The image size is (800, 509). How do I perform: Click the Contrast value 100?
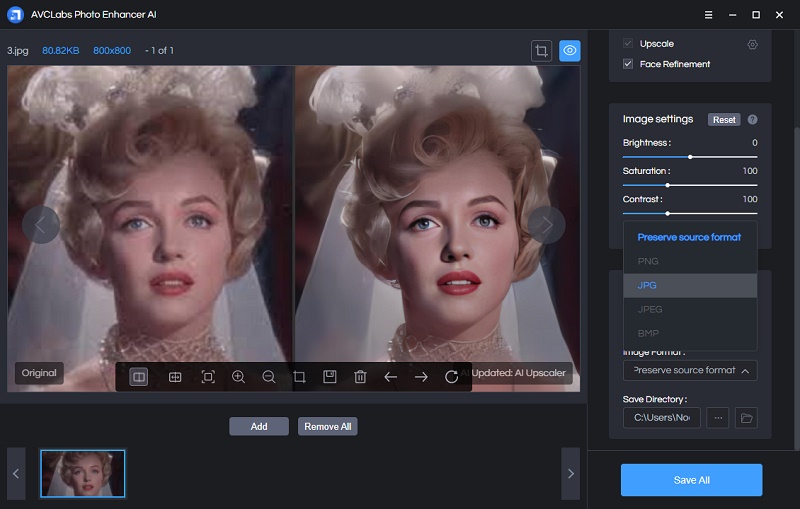click(750, 199)
